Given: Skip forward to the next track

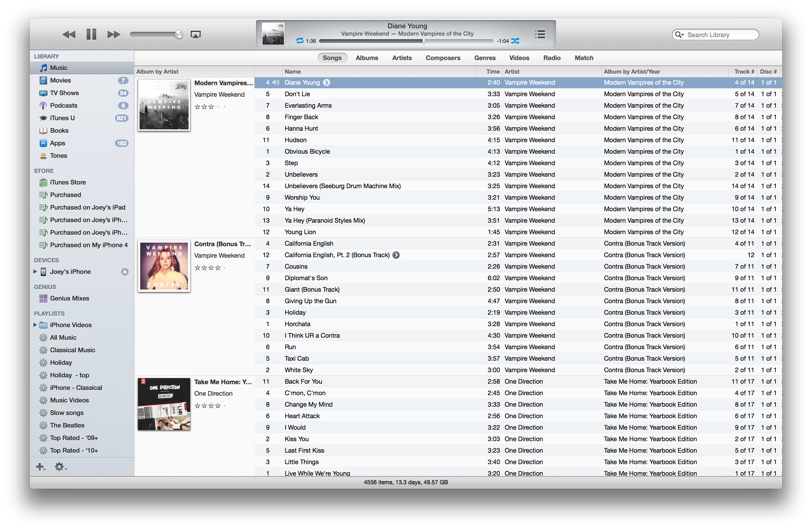Looking at the screenshot, I should (x=114, y=34).
